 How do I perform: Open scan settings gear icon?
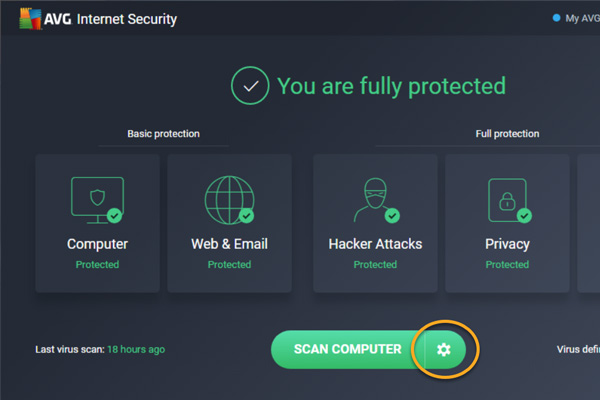[x=444, y=349]
